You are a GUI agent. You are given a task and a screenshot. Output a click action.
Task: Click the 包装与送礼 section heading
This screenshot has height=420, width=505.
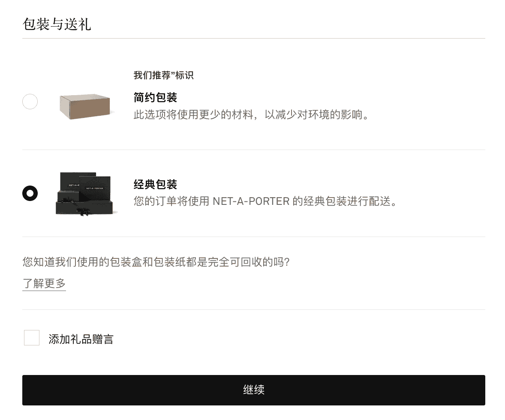tap(57, 24)
